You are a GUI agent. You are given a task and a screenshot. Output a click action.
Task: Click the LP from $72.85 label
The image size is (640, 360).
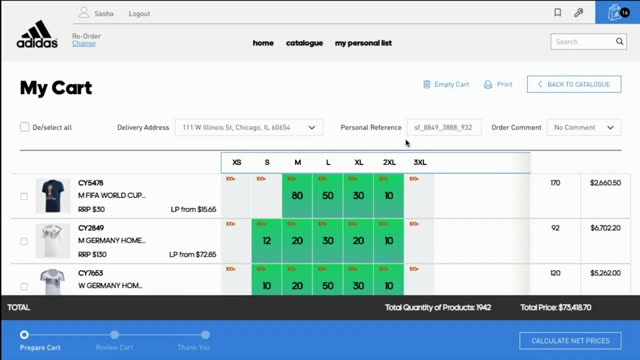tap(193, 255)
